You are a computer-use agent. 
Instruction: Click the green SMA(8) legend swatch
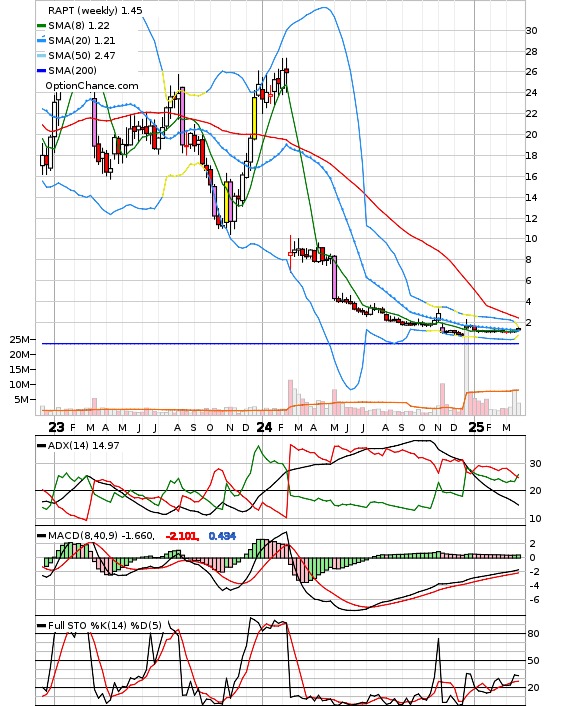point(41,26)
